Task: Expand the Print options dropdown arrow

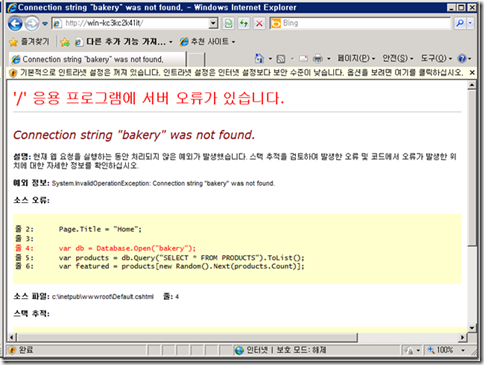Action: 329,59
